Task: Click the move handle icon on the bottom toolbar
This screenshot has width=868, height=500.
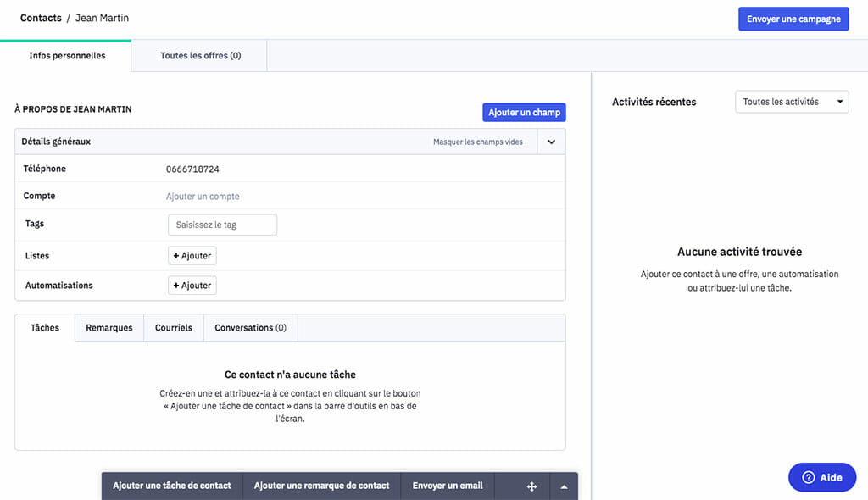Action: coord(531,486)
